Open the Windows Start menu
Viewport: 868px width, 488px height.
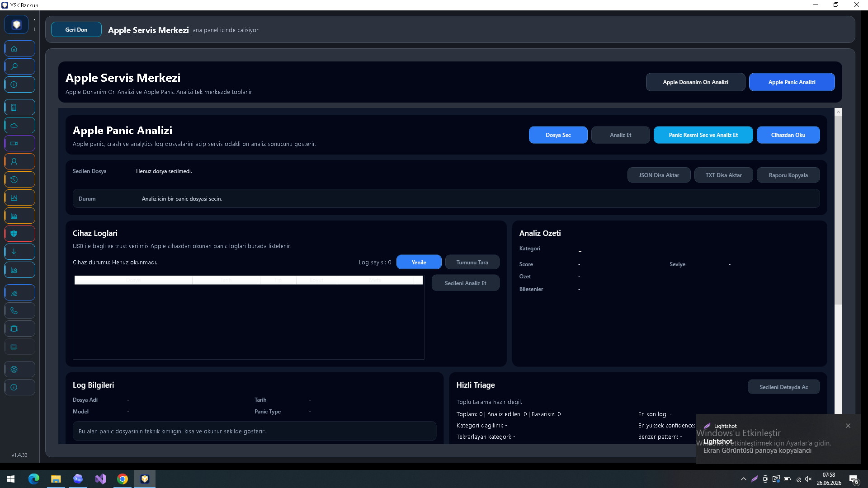pyautogui.click(x=11, y=479)
